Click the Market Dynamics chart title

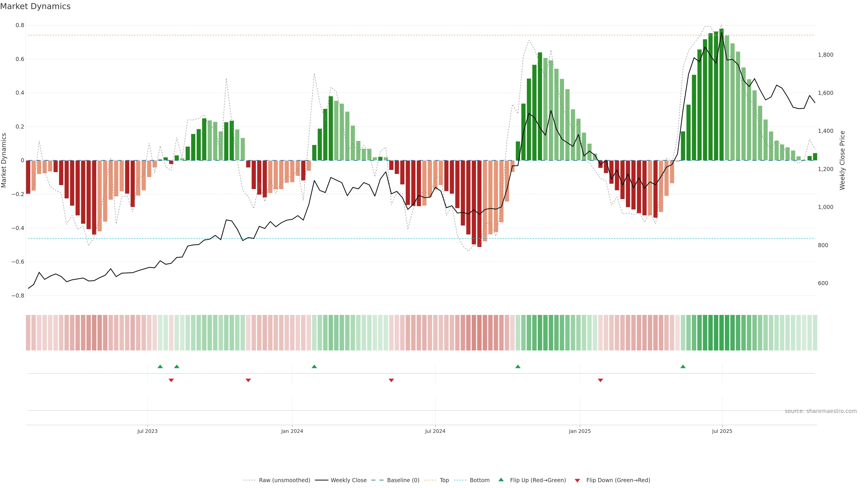tap(35, 6)
